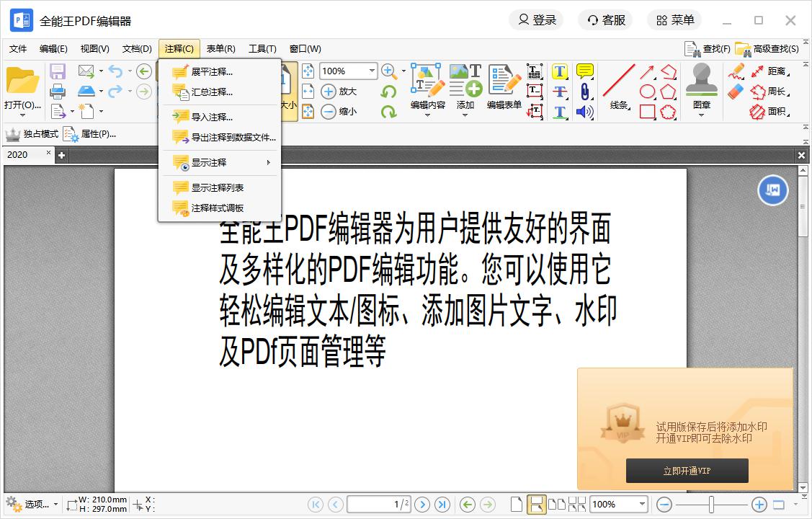Click the 立即开通VIP button
The height and width of the screenshot is (519, 812).
tap(687, 471)
